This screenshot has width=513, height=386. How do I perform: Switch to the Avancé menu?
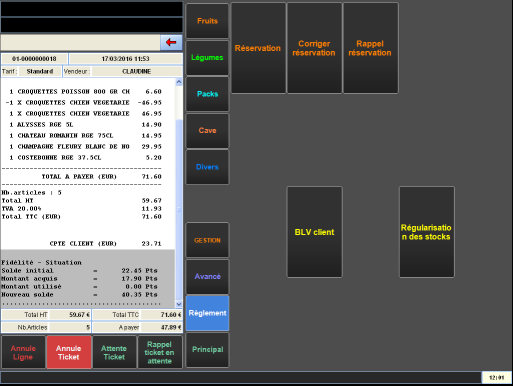(x=207, y=277)
